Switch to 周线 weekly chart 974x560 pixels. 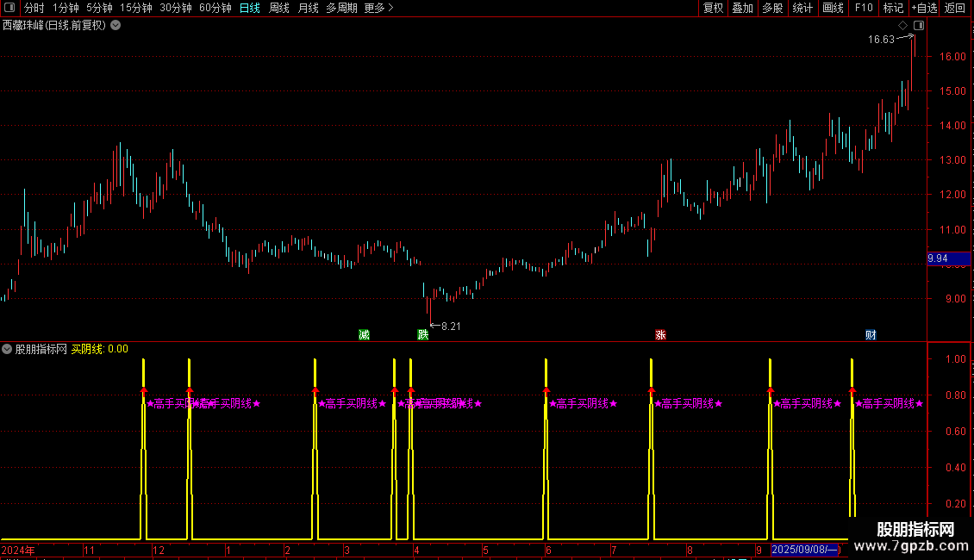pyautogui.click(x=279, y=8)
